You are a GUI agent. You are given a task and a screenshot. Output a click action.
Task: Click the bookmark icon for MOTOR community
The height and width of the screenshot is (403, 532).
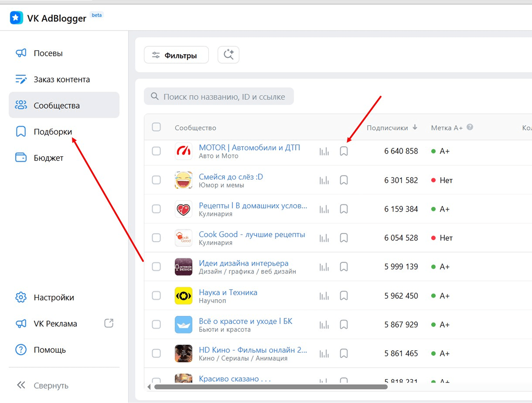pyautogui.click(x=344, y=151)
